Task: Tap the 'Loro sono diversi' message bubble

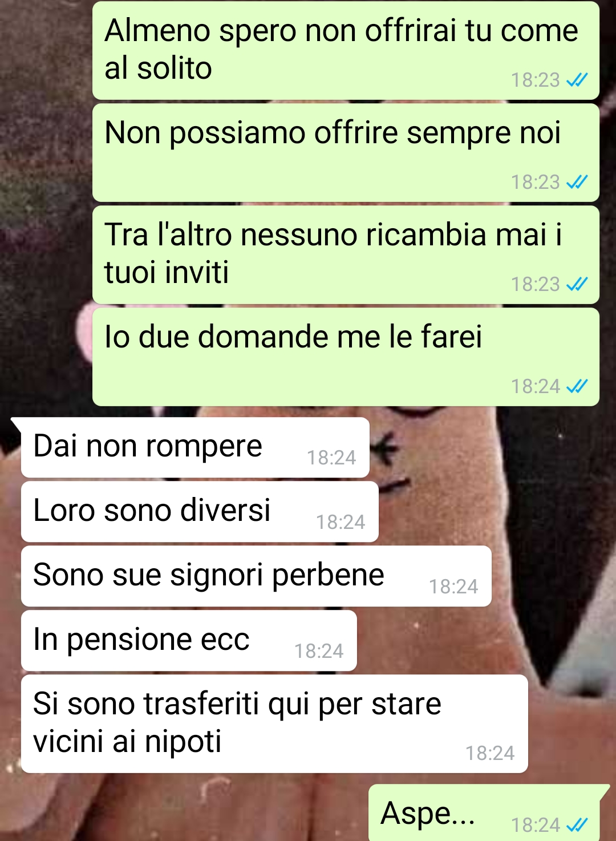Action: (200, 512)
